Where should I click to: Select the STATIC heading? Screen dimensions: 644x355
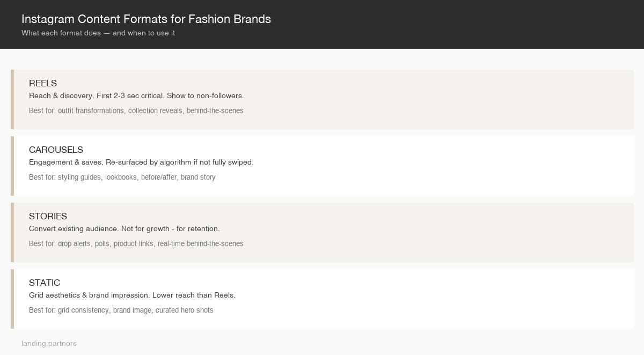click(x=45, y=283)
